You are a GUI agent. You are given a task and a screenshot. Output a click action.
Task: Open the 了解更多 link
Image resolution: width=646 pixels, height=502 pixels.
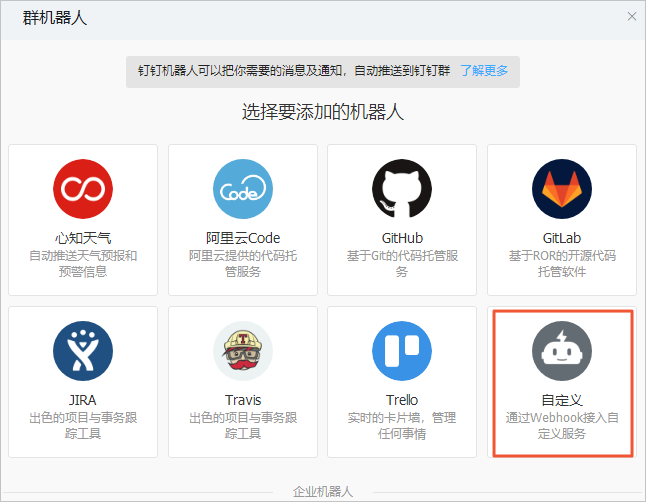click(x=484, y=70)
